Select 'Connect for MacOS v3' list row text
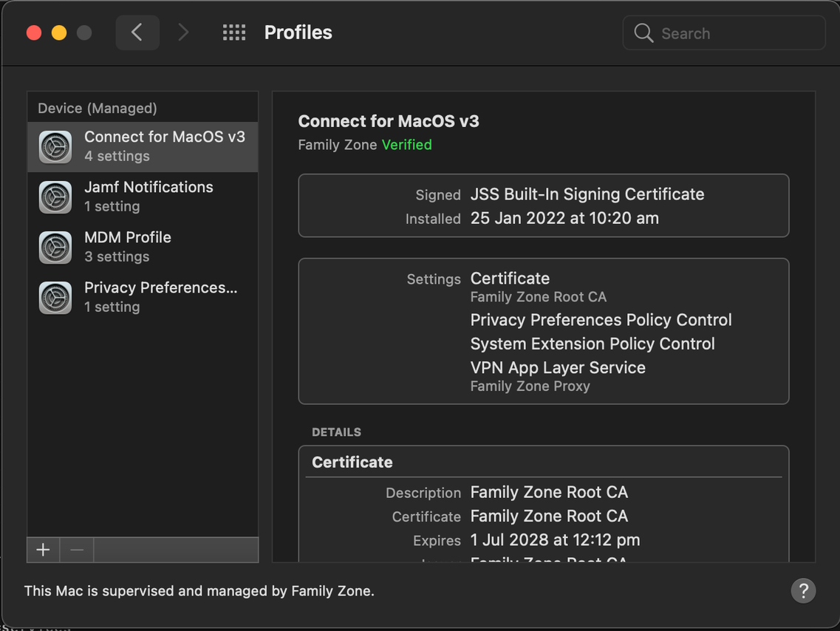 [165, 137]
